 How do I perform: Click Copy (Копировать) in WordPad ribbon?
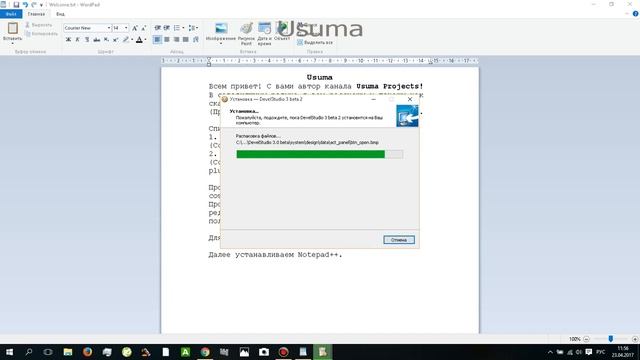[41, 34]
